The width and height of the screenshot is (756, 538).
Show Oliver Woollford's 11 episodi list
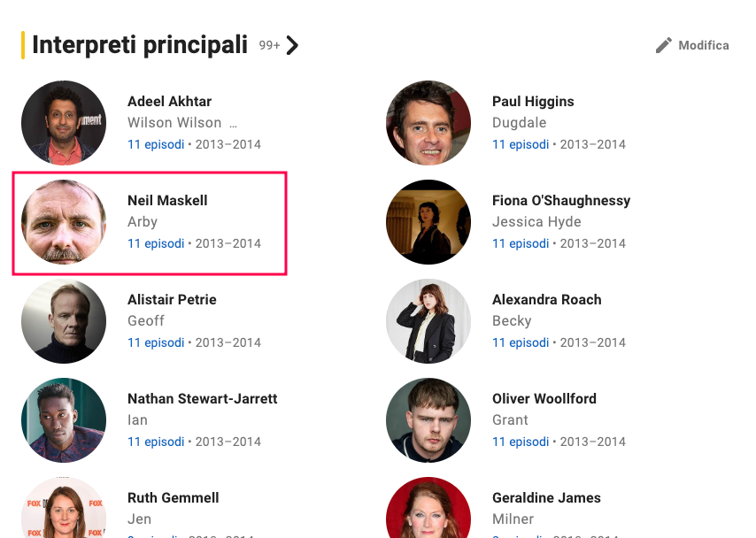(x=521, y=442)
